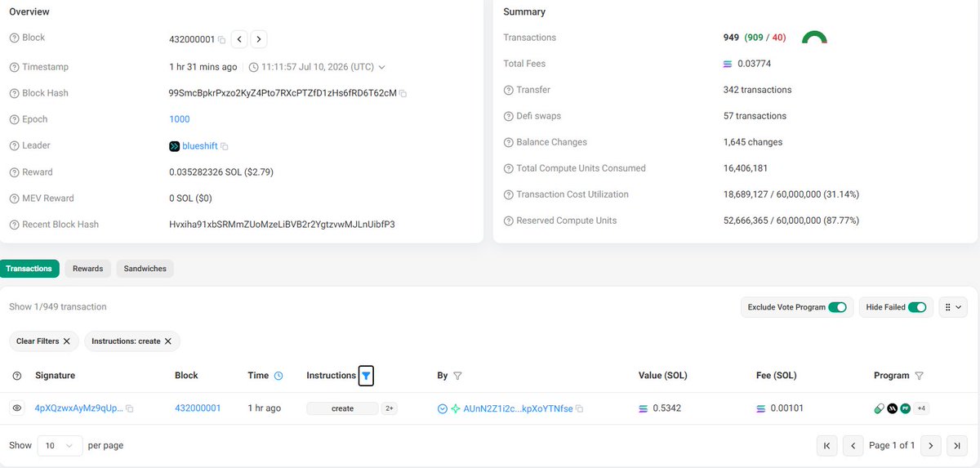The image size is (980, 468).
Task: Click the help icon beside Transaction Cost Utilization
Action: (508, 194)
